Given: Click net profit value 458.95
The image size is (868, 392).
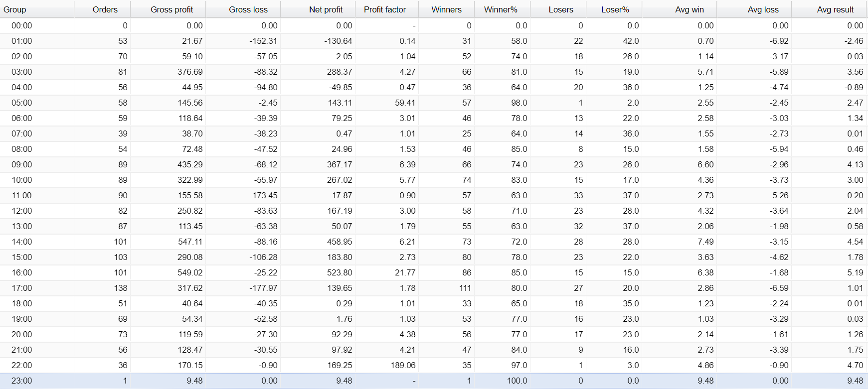Looking at the screenshot, I should tap(340, 242).
